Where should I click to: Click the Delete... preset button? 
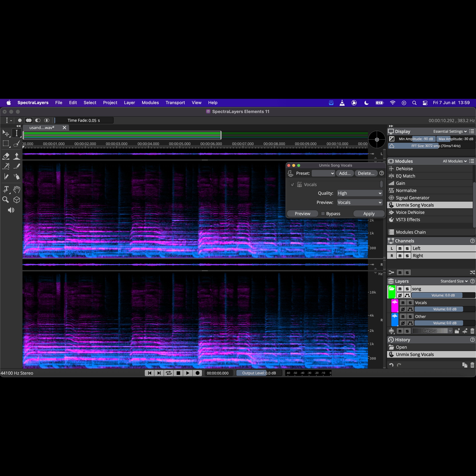(366, 173)
